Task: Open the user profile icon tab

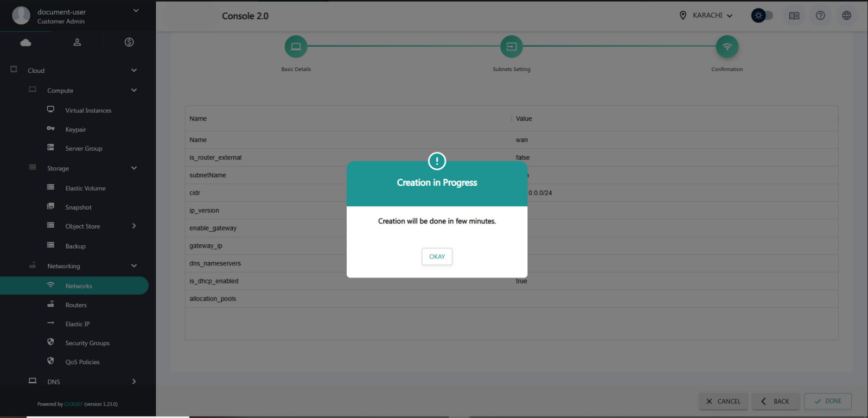Action: tap(77, 42)
